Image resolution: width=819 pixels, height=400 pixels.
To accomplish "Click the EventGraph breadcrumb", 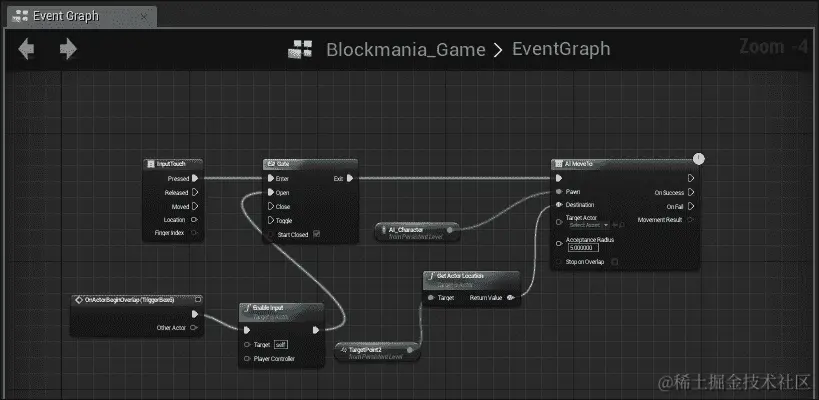I will click(x=561, y=49).
